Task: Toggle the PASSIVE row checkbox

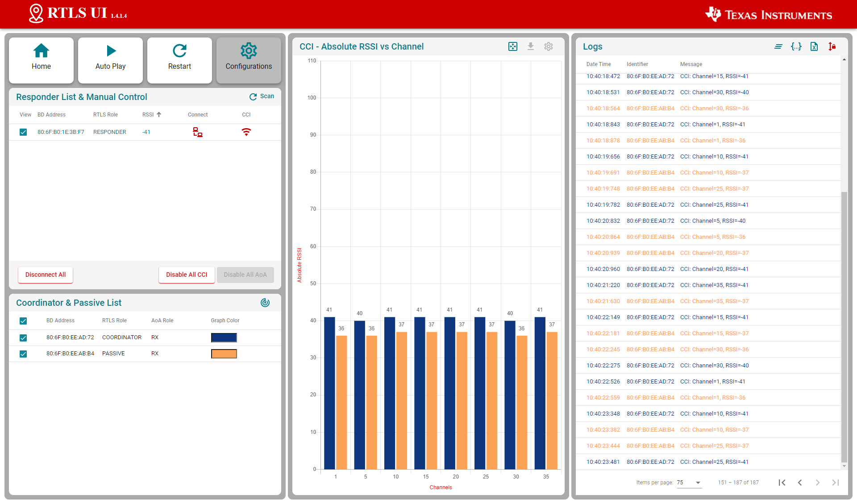Action: click(x=23, y=354)
